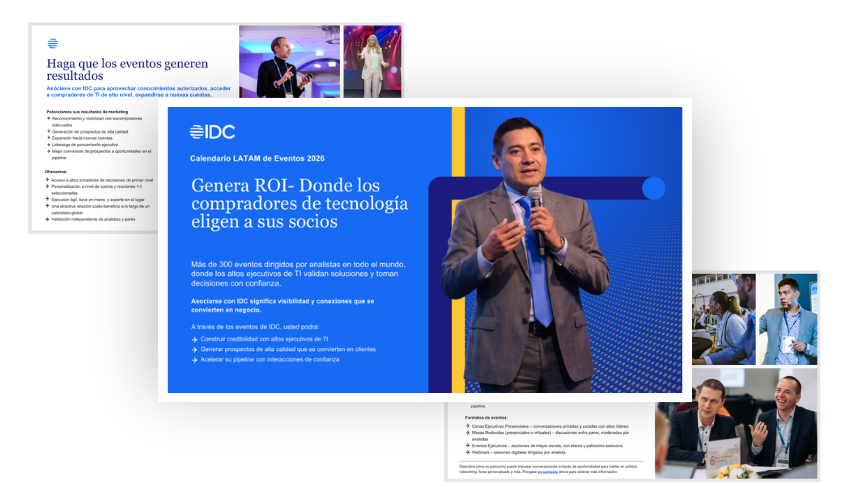Select the "Calendario LATAM de Eventos 2026" subtitle
Image resolution: width=850 pixels, height=500 pixels.
256,158
